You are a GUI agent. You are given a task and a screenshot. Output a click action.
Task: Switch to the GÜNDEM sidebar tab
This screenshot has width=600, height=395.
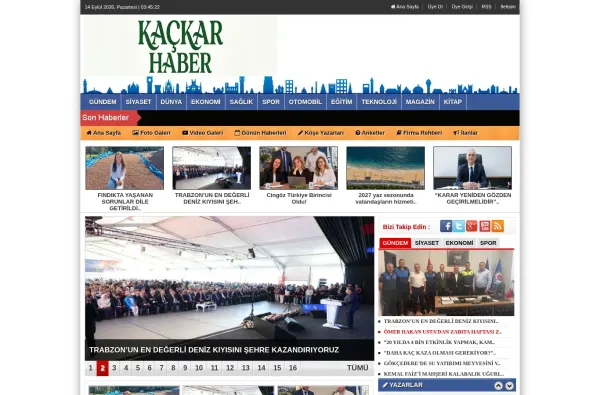click(x=395, y=243)
